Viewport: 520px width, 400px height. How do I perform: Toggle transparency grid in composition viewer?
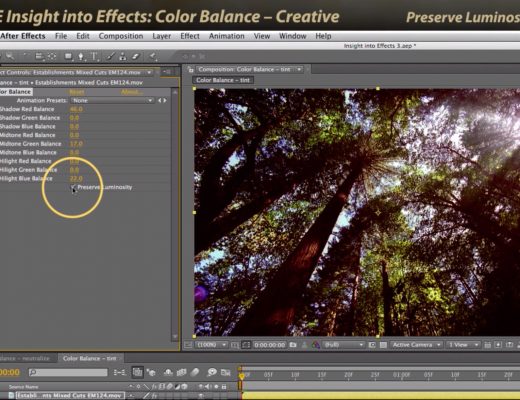point(383,345)
